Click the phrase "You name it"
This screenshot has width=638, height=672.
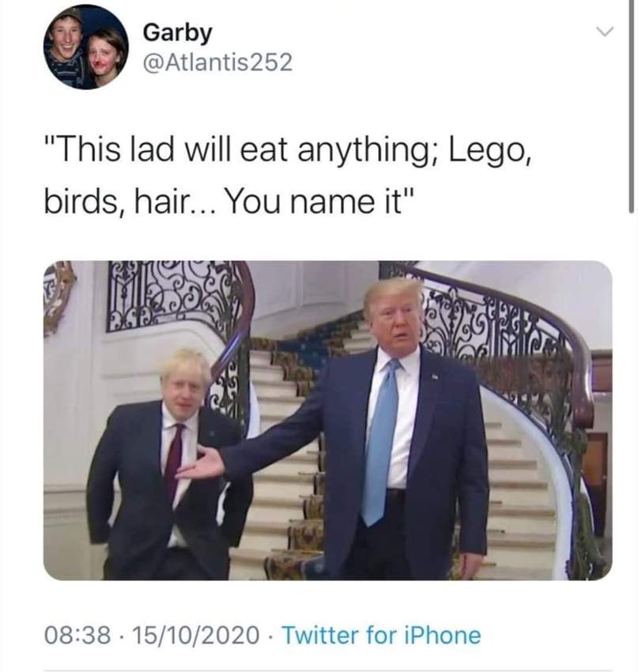(x=314, y=202)
